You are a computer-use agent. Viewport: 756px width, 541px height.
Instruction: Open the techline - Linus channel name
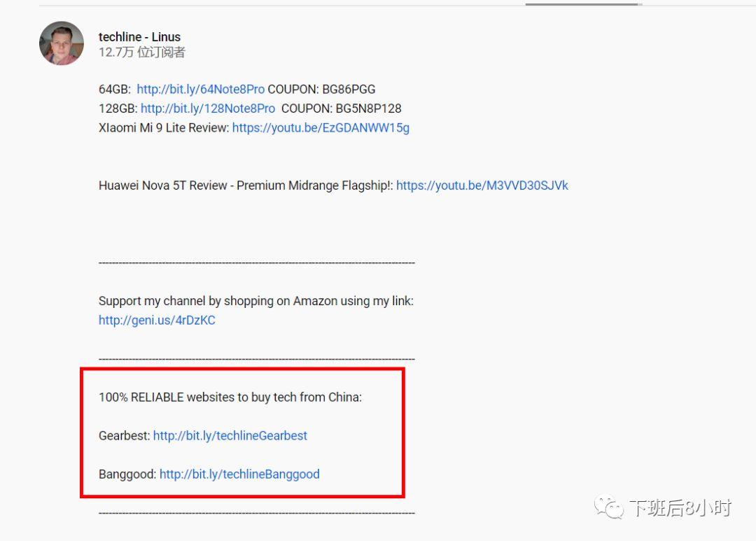tap(139, 36)
